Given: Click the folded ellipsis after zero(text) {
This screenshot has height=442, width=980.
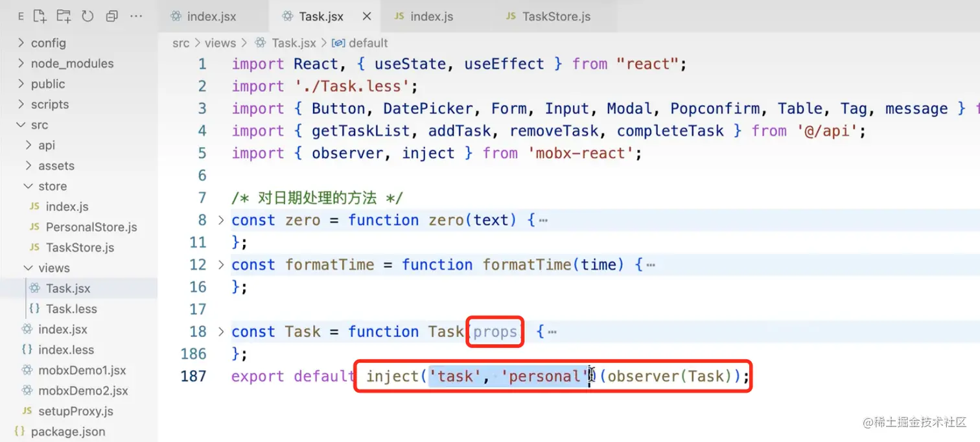Looking at the screenshot, I should [x=543, y=220].
